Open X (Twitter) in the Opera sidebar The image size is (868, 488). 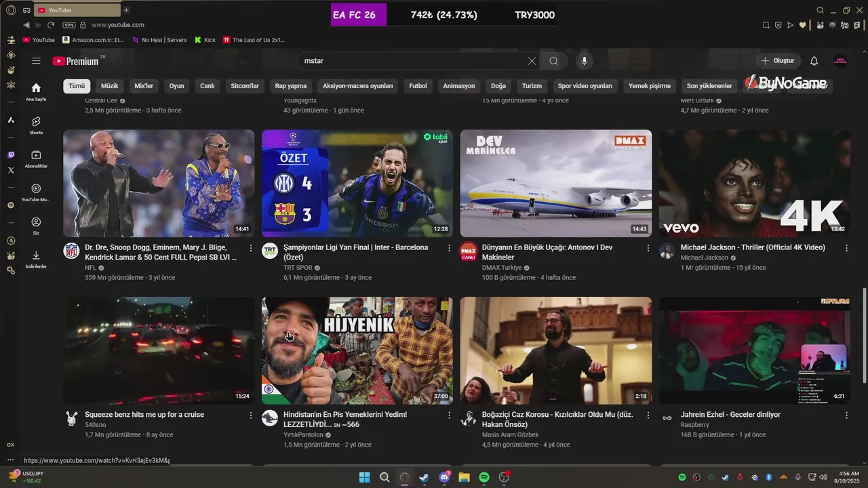[11, 170]
